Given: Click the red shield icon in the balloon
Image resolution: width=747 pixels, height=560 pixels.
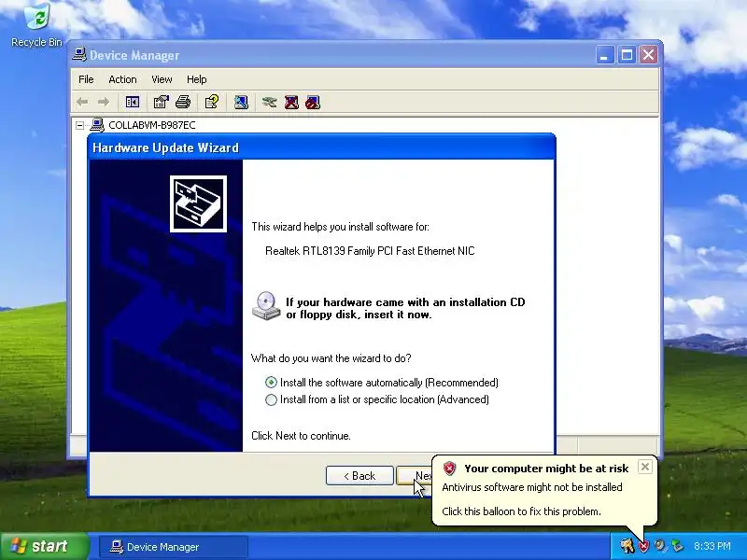Looking at the screenshot, I should tap(449, 469).
